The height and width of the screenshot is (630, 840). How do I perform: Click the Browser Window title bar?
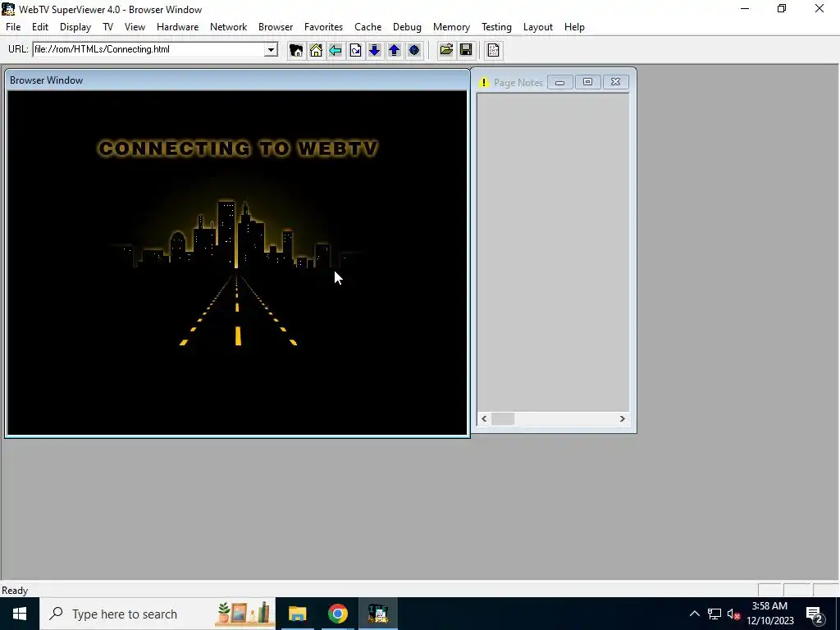pyautogui.click(x=237, y=80)
